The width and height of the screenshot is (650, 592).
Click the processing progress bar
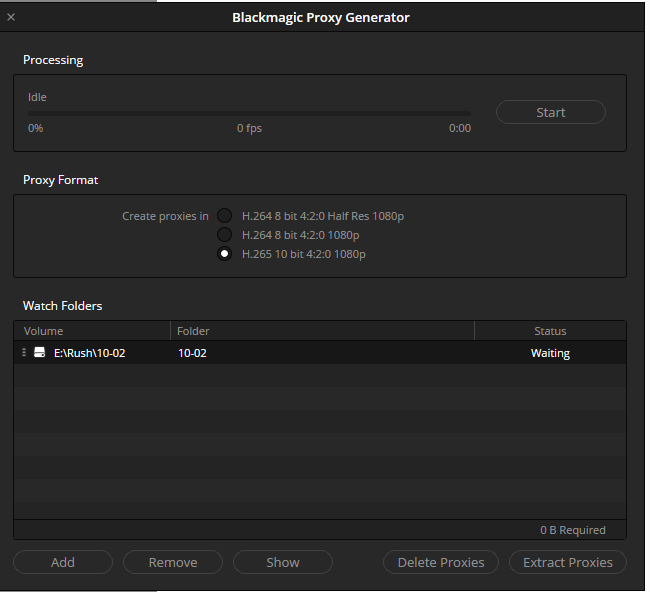pyautogui.click(x=249, y=113)
